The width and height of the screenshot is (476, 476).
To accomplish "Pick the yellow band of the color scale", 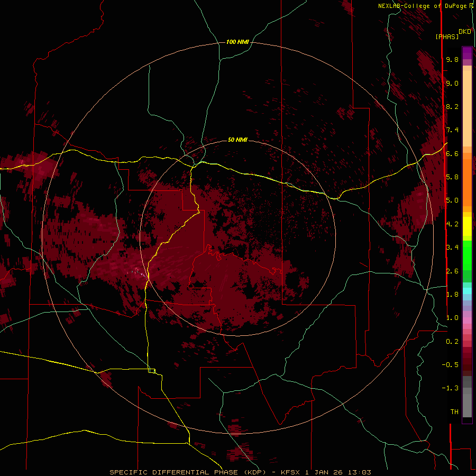I will (467, 226).
